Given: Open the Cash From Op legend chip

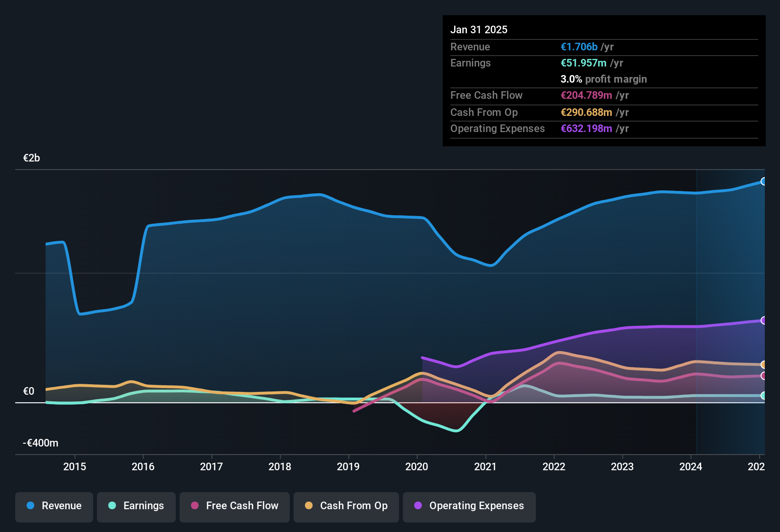Looking at the screenshot, I should click(x=346, y=506).
